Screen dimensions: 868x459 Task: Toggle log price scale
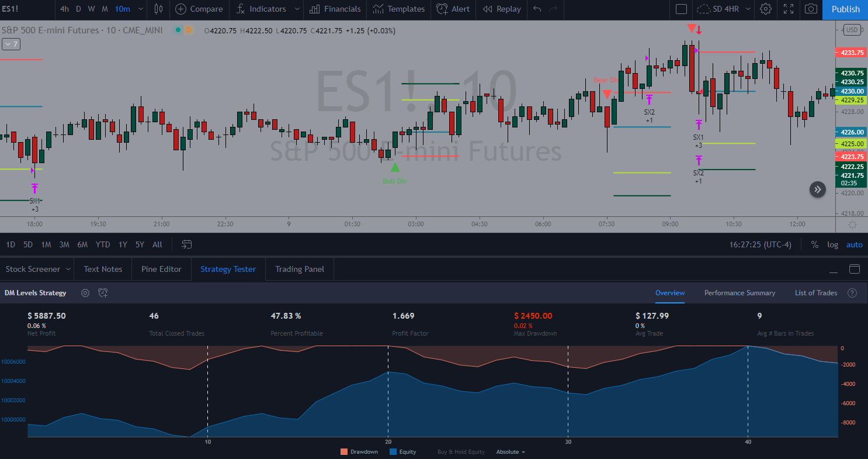pos(832,244)
